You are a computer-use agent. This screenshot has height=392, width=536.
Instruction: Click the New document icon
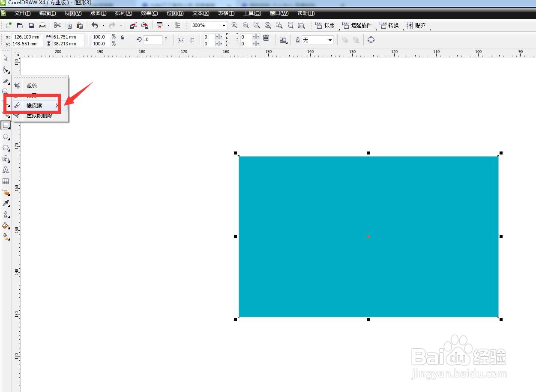(x=8, y=26)
